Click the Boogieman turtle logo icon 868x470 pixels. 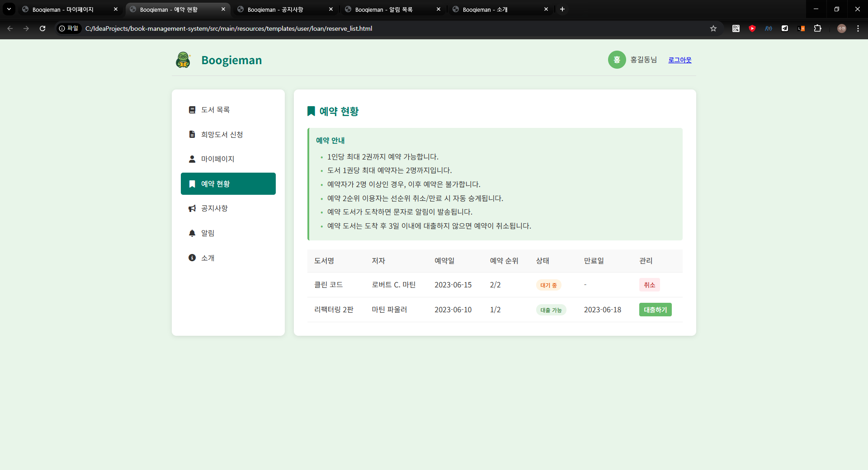(183, 60)
